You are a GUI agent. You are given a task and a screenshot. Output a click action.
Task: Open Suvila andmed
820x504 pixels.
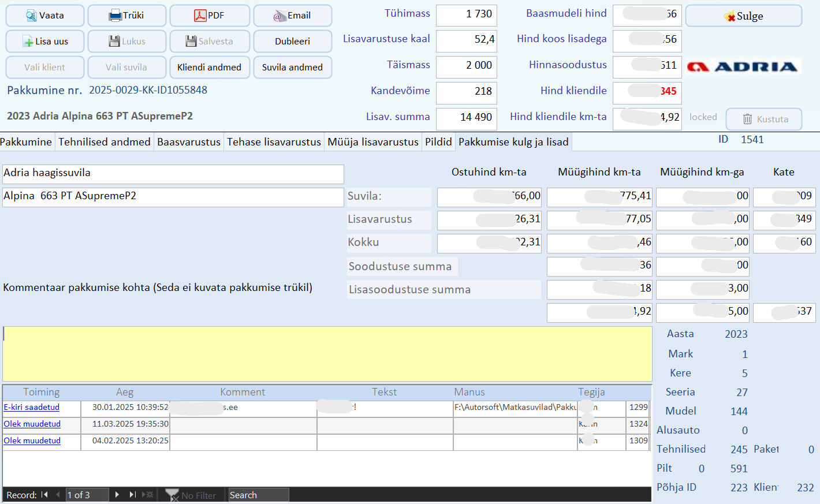tap(293, 68)
